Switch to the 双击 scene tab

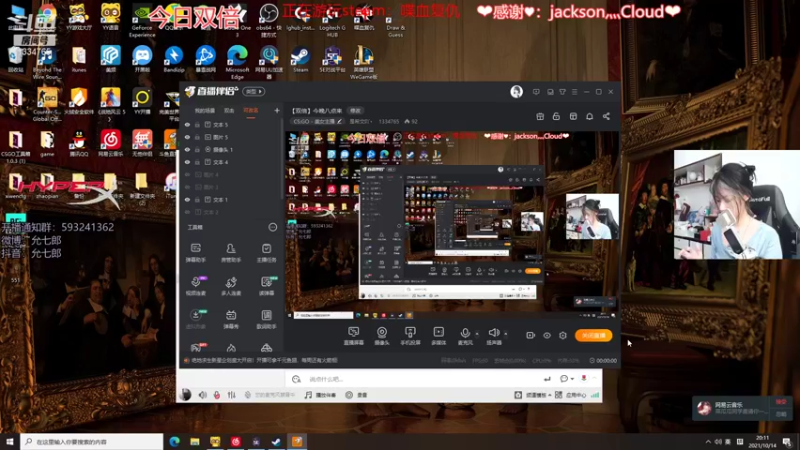point(229,111)
